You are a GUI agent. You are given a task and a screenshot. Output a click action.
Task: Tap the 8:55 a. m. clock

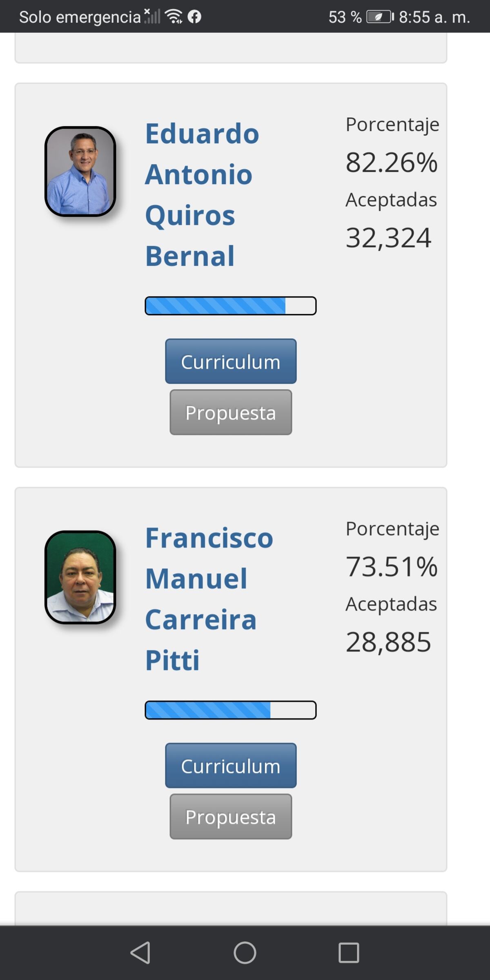[x=434, y=17]
